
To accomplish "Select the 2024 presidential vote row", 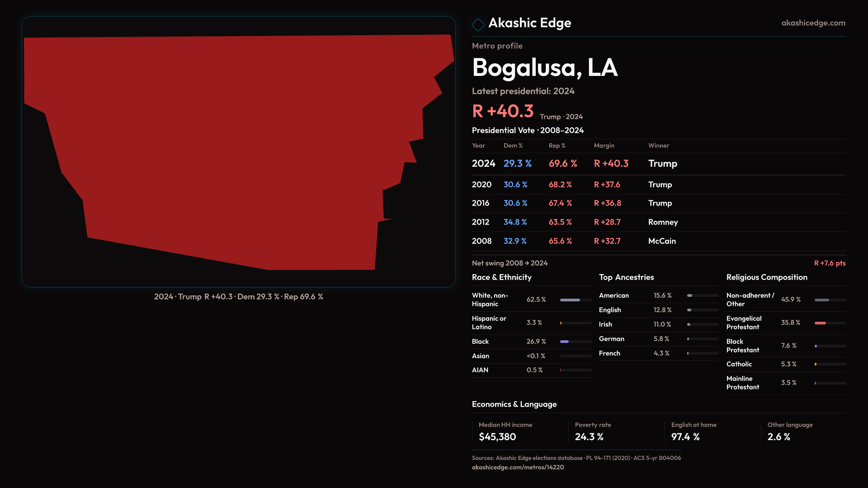I will point(658,164).
